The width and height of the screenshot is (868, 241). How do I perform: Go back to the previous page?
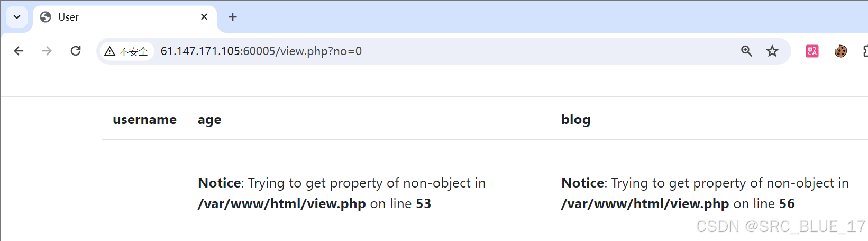coord(19,51)
